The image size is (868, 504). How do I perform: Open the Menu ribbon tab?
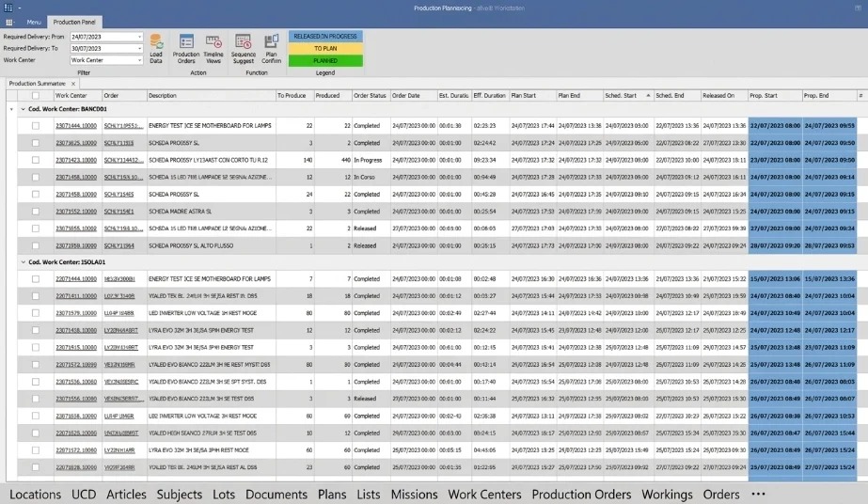point(34,23)
